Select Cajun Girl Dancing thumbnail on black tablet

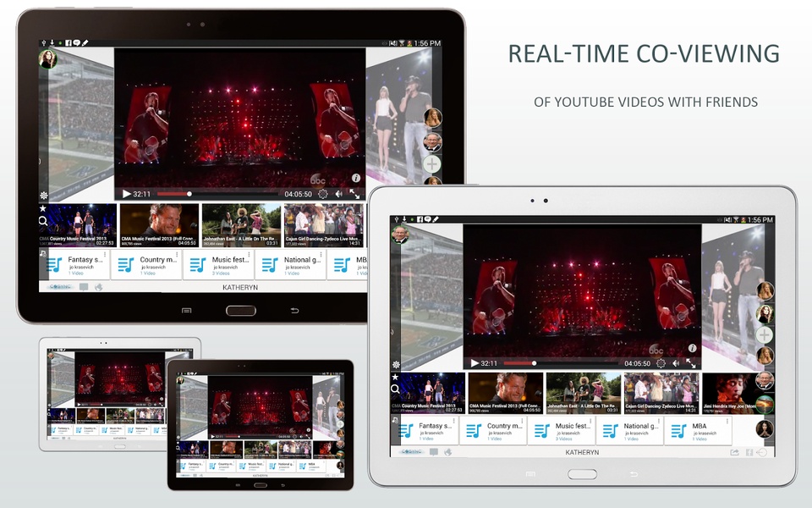coord(324,225)
